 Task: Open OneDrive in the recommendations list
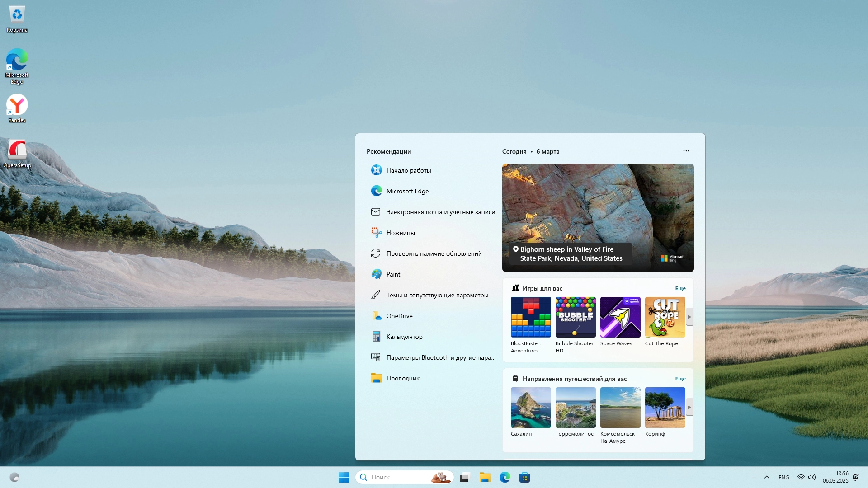click(x=399, y=316)
